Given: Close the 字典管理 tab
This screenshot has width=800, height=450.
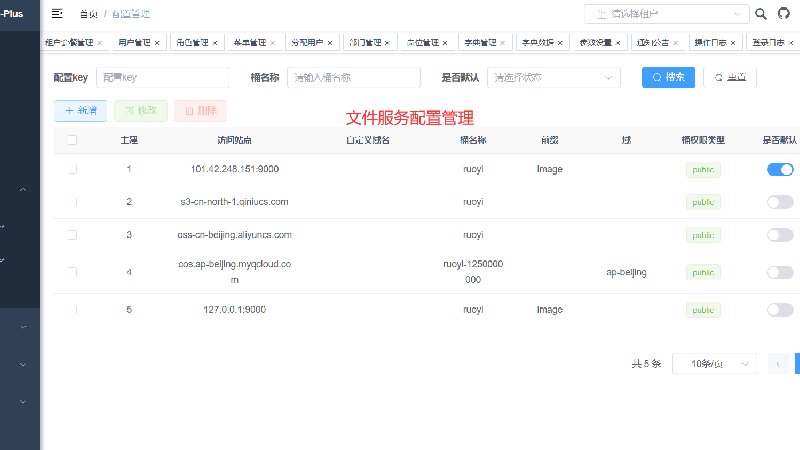Looking at the screenshot, I should [x=503, y=43].
